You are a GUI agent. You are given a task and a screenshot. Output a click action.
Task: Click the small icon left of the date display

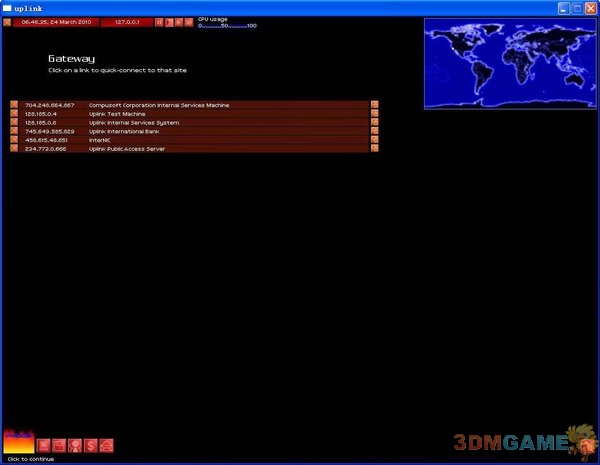tap(8, 22)
